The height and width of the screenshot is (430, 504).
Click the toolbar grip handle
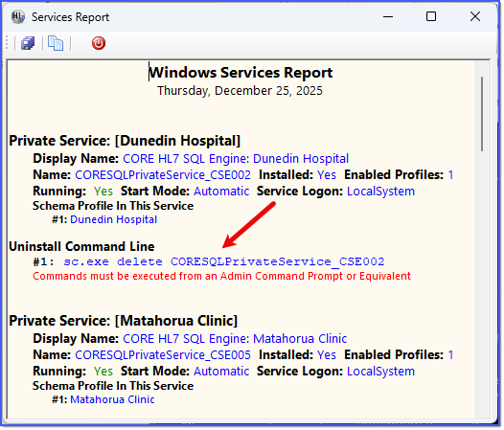8,43
